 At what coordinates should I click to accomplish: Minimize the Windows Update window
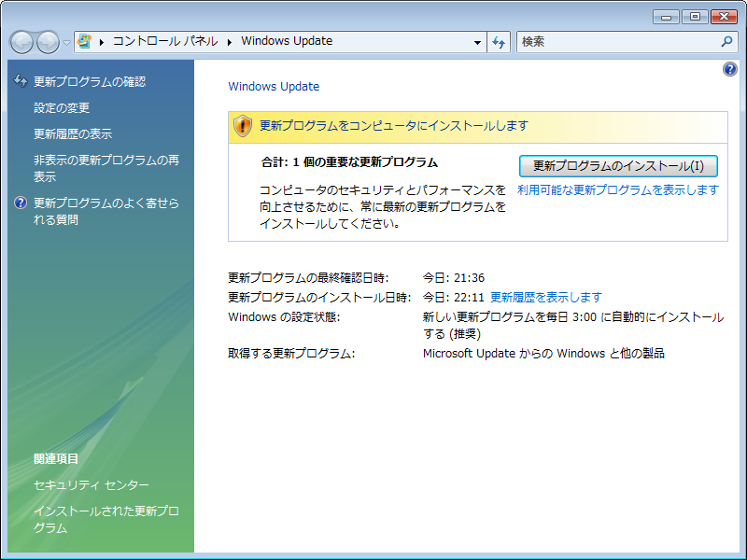click(666, 17)
